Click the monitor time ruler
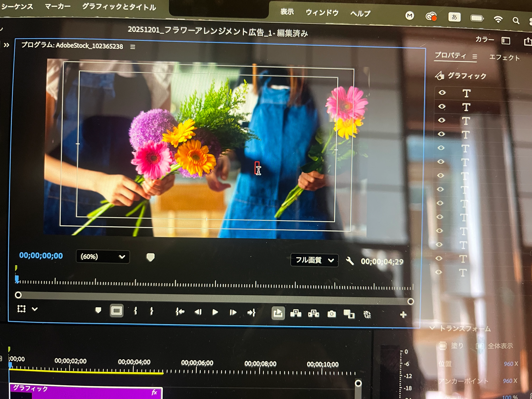 [x=215, y=284]
